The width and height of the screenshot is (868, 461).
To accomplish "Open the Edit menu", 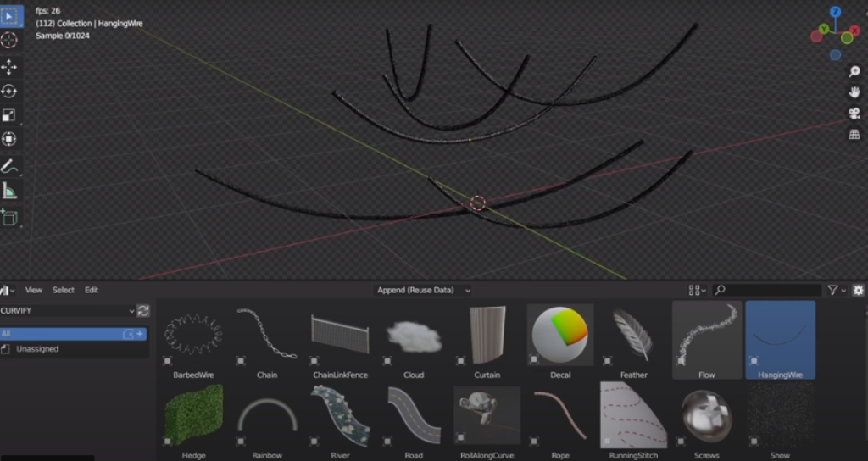I will pyautogui.click(x=92, y=290).
